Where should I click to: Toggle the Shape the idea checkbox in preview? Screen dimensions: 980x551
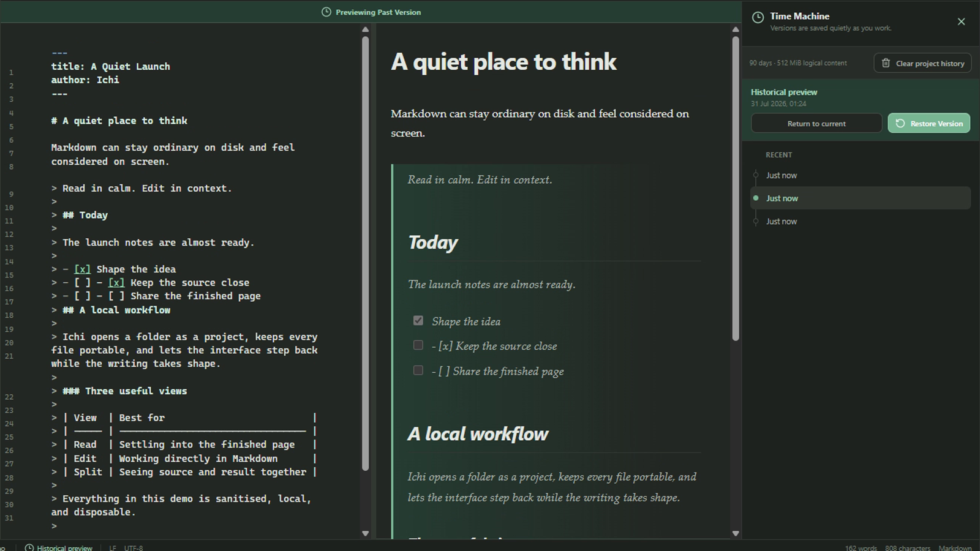pos(418,320)
